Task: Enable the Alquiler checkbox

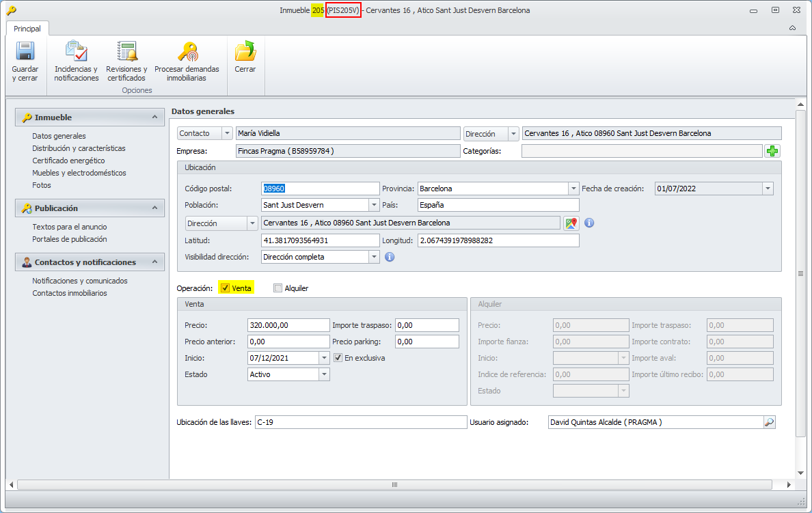Action: pos(278,288)
